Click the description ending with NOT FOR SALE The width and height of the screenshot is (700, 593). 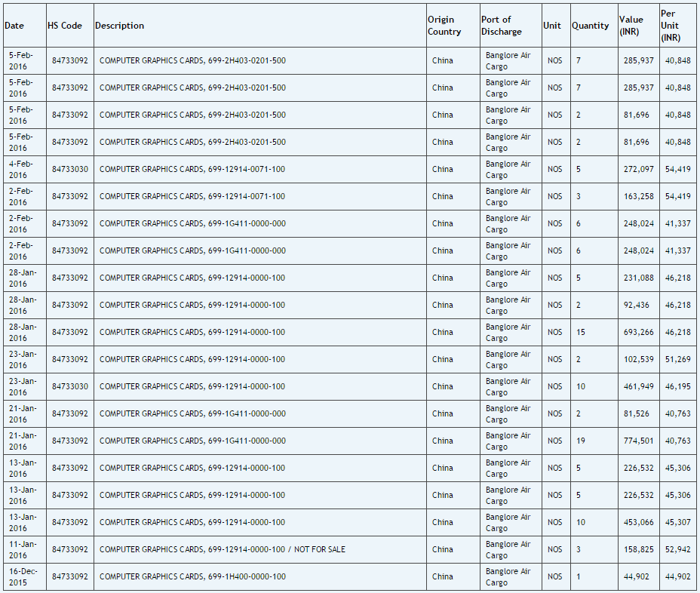[223, 549]
